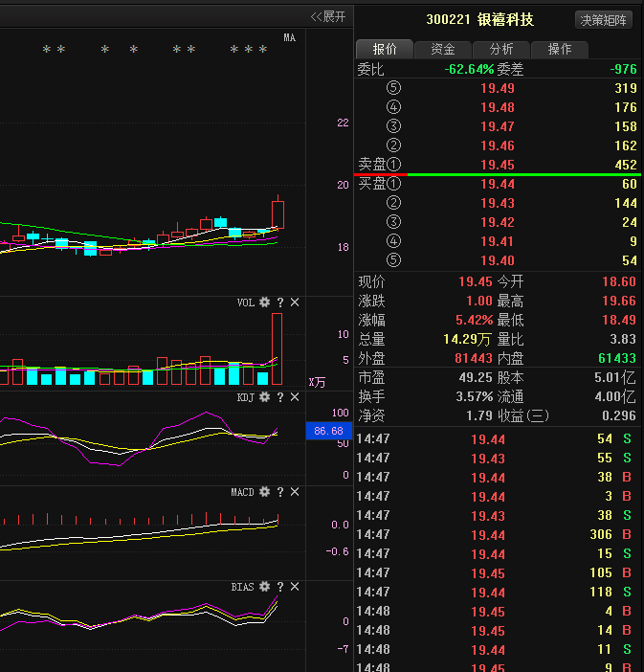Select buy level 5 price 19.40
Image resolution: width=644 pixels, height=672 pixels.
coord(498,260)
